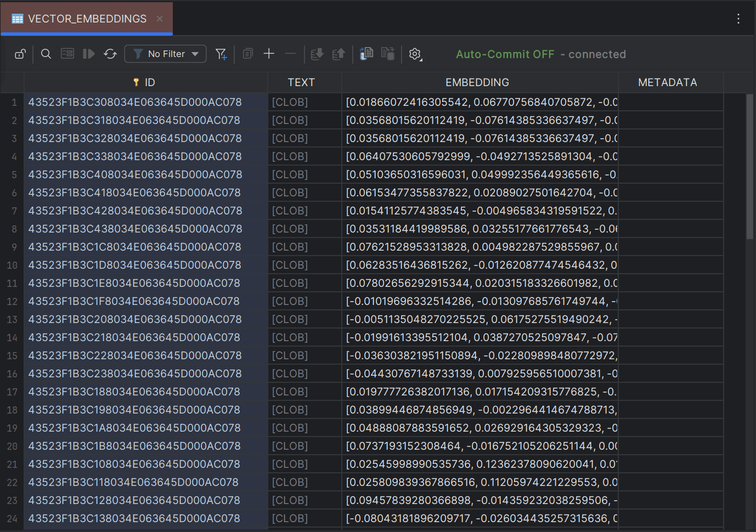Image resolution: width=756 pixels, height=532 pixels.
Task: Click the ID column header
Action: click(x=145, y=82)
